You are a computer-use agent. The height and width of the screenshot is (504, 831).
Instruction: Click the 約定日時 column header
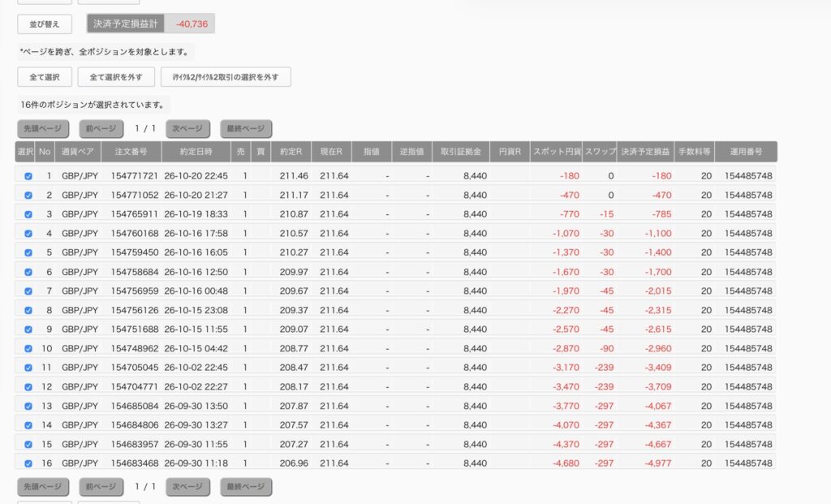[196, 152]
